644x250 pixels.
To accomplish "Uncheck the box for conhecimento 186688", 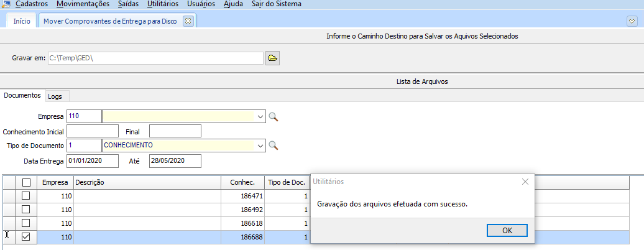I will tap(26, 236).
